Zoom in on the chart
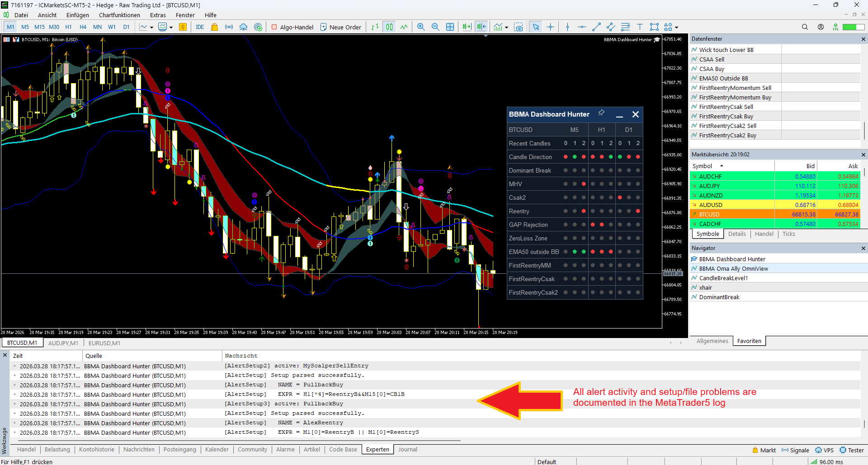Screen dimensions: 868x465 point(421,27)
